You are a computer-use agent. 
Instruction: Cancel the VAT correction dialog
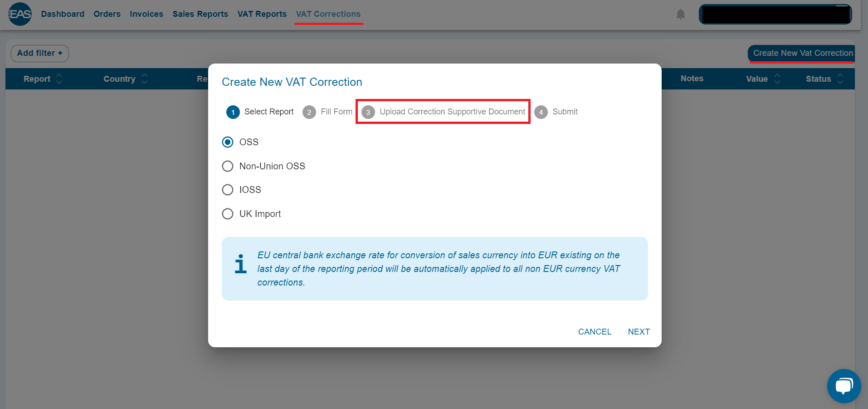pyautogui.click(x=595, y=332)
